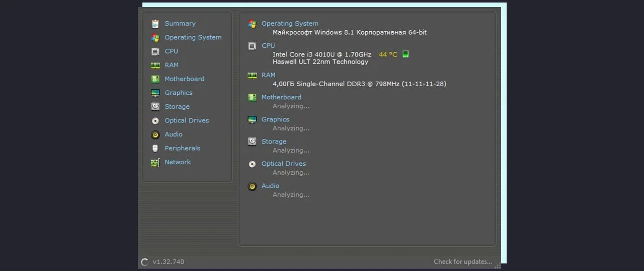The width and height of the screenshot is (644, 271).
Task: Click the RAM heading link in summary panel
Action: (x=269, y=75)
